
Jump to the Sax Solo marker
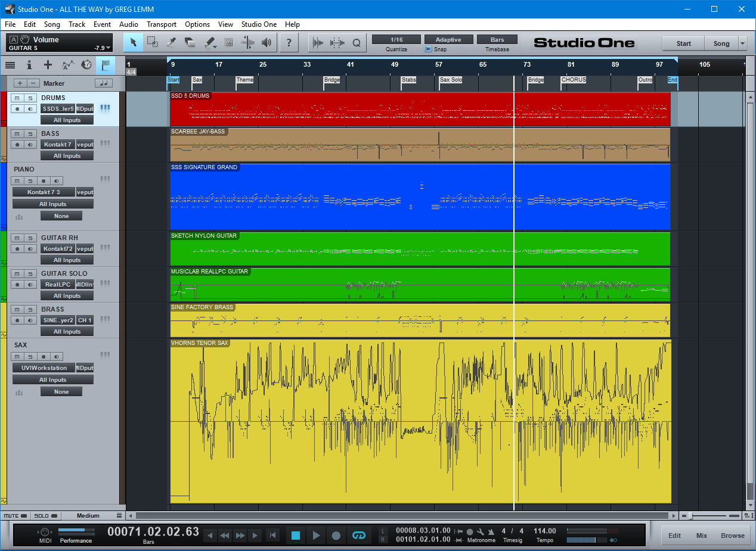tap(451, 80)
